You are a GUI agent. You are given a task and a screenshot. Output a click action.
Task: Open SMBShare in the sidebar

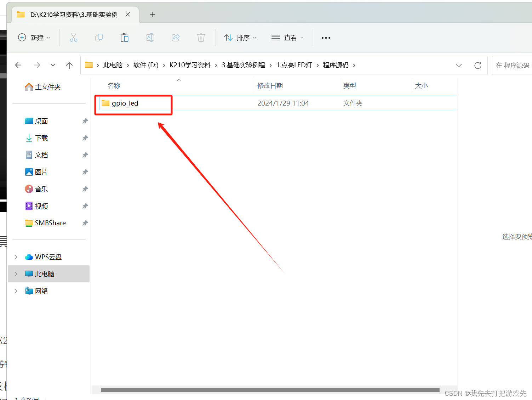45,223
